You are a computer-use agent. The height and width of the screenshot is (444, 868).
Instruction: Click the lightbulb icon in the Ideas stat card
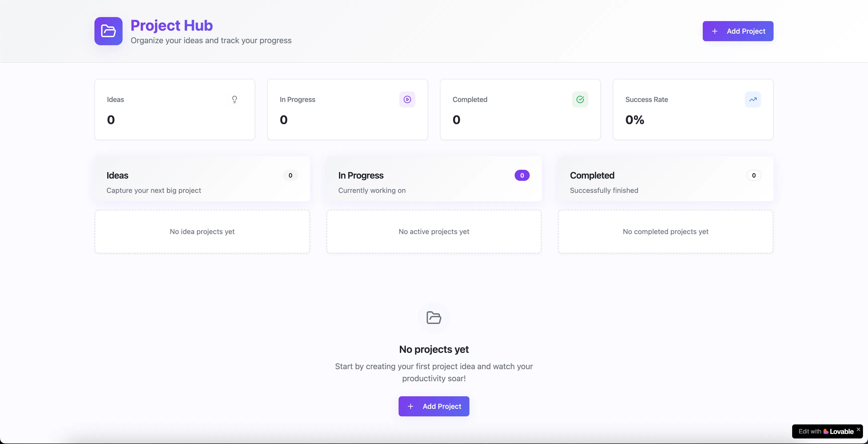[235, 99]
